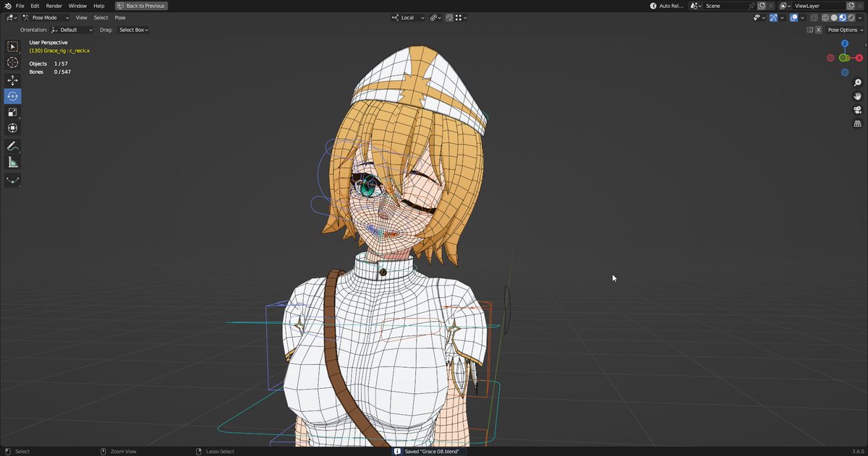The width and height of the screenshot is (868, 456).
Task: Open the Select menu in viewport header
Action: [x=101, y=17]
